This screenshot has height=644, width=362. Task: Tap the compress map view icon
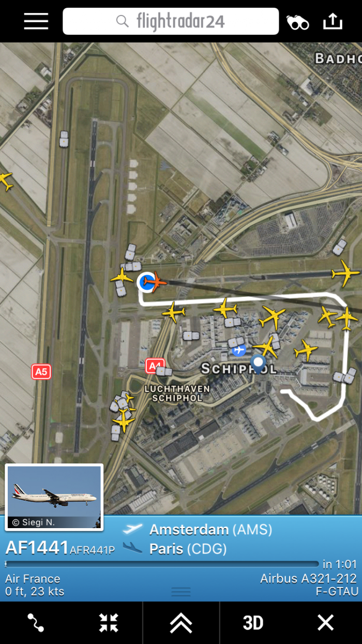coord(109,622)
